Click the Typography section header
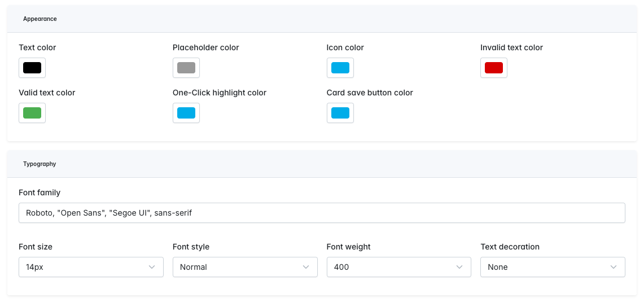 tap(40, 164)
